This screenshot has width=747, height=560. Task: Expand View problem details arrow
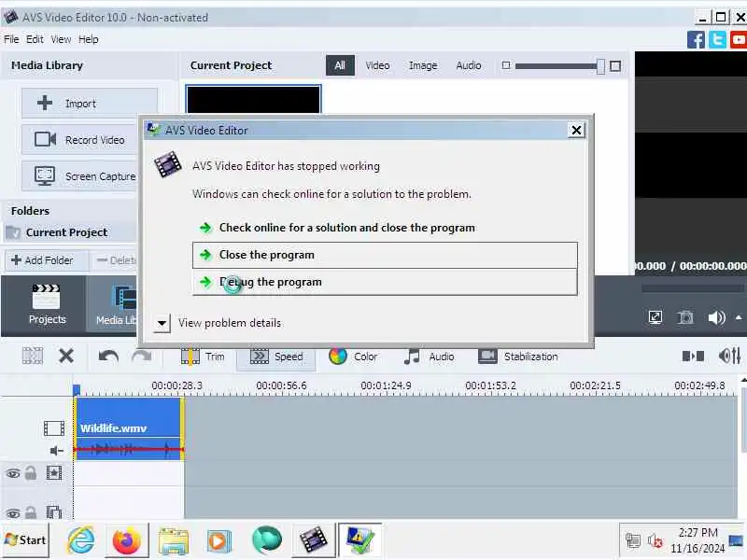162,323
